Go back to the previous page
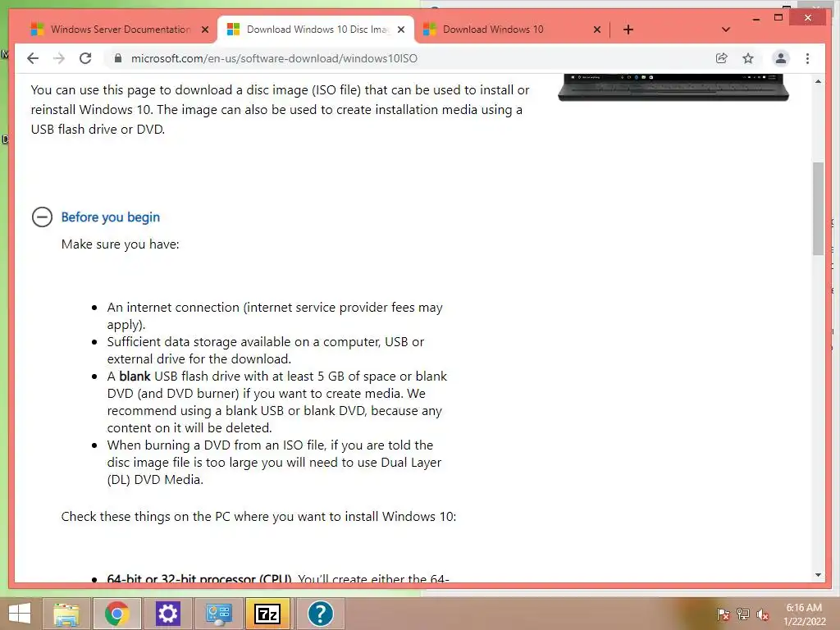This screenshot has width=840, height=630. (x=33, y=58)
